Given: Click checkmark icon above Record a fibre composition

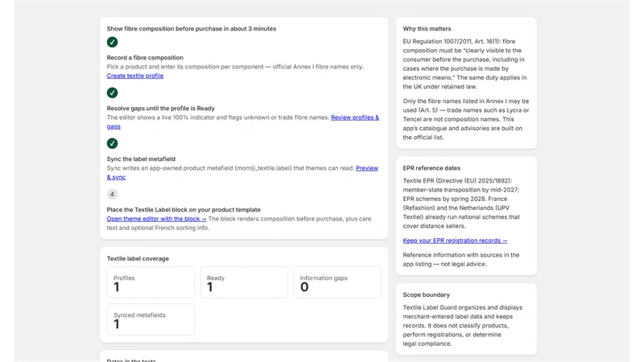Looking at the screenshot, I should tap(112, 42).
